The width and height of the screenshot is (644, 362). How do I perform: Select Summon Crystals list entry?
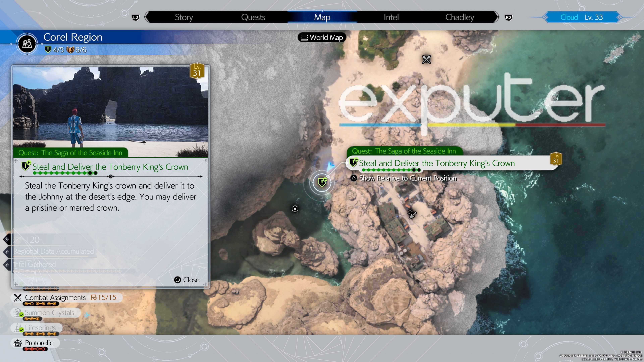pos(46,313)
